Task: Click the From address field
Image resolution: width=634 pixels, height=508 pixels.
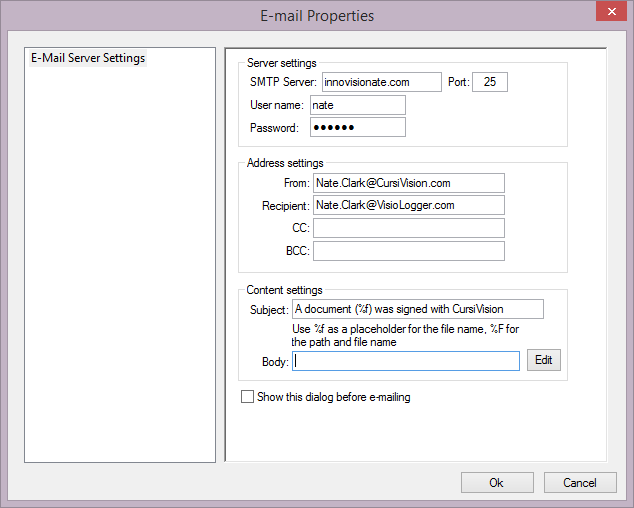Action: click(408, 183)
